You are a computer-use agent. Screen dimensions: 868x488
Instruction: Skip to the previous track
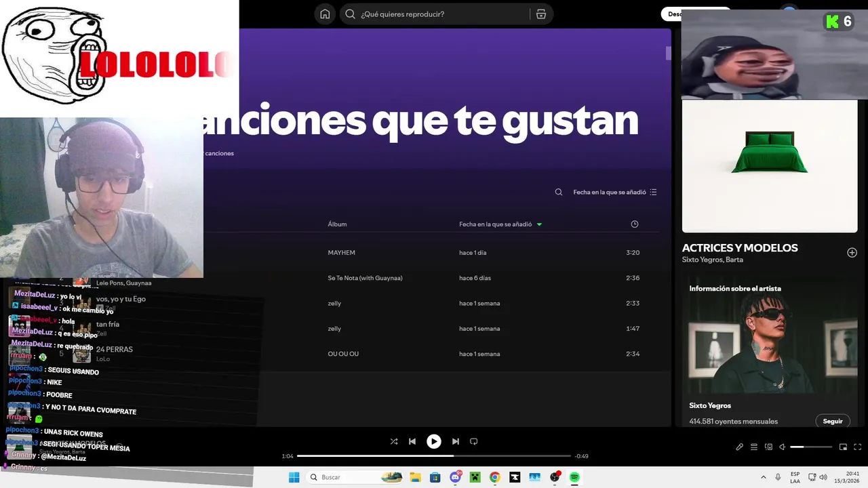412,441
